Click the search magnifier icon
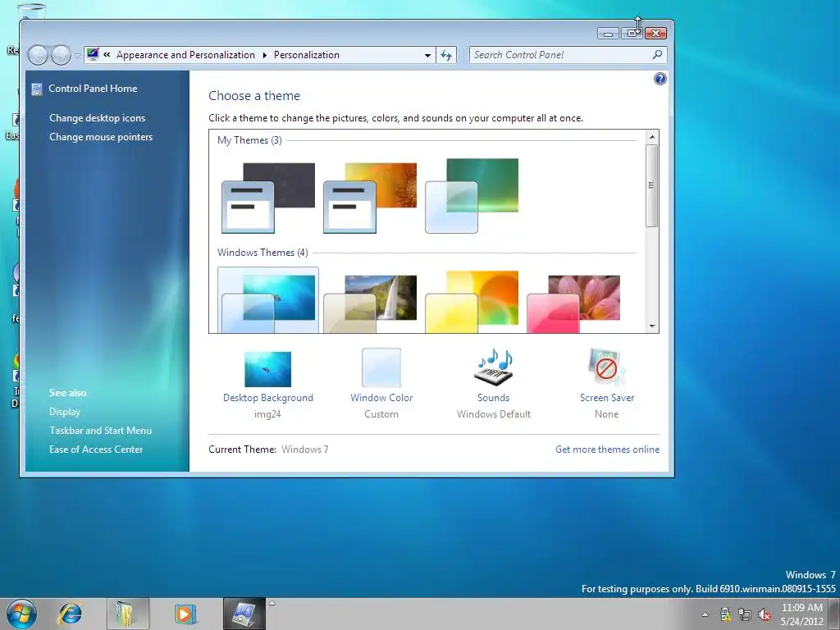840x630 pixels. point(657,54)
